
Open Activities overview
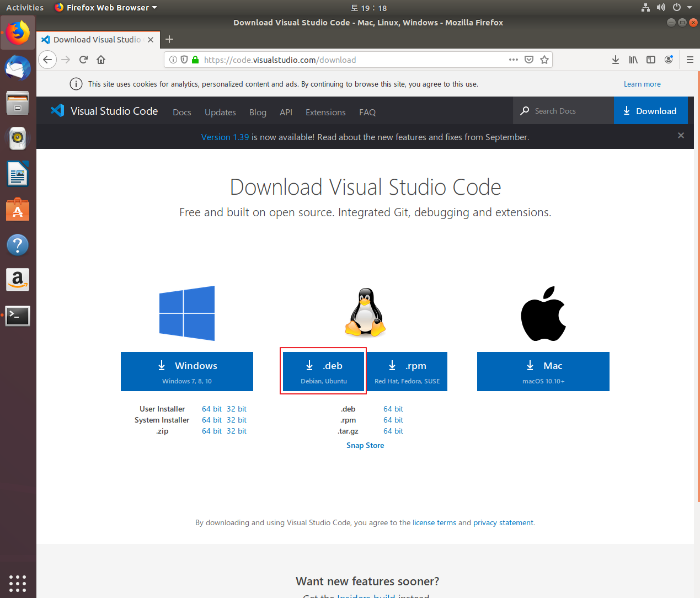[x=25, y=8]
